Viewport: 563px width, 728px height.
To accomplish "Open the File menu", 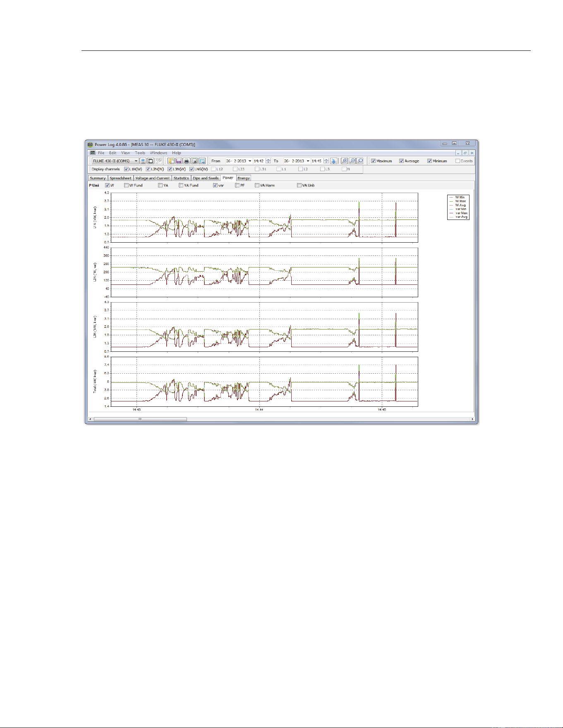I will click(x=101, y=153).
